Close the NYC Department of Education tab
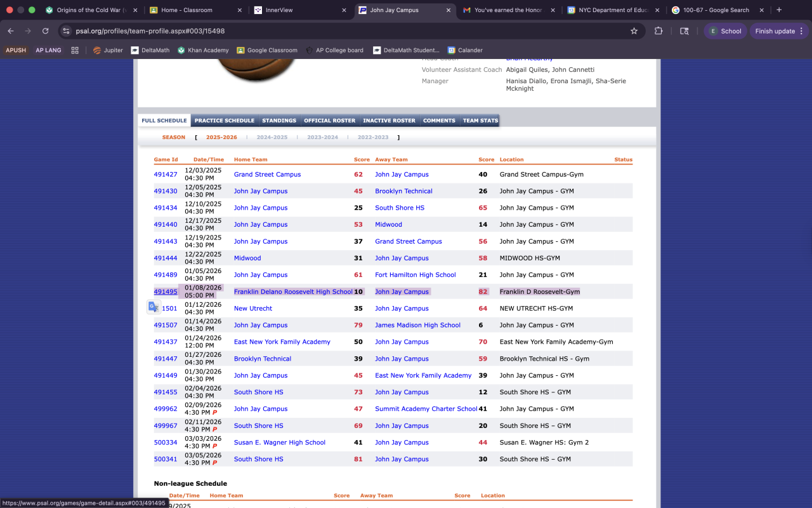 (656, 10)
